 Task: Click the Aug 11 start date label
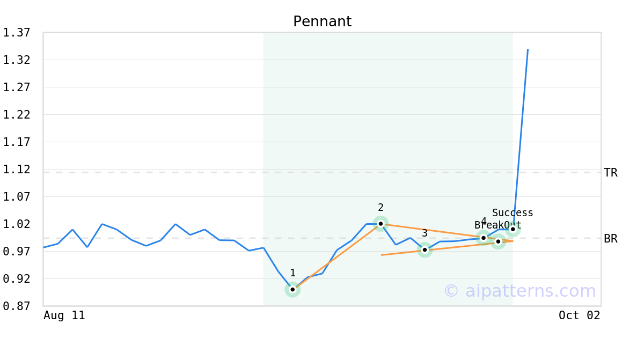pos(64,315)
